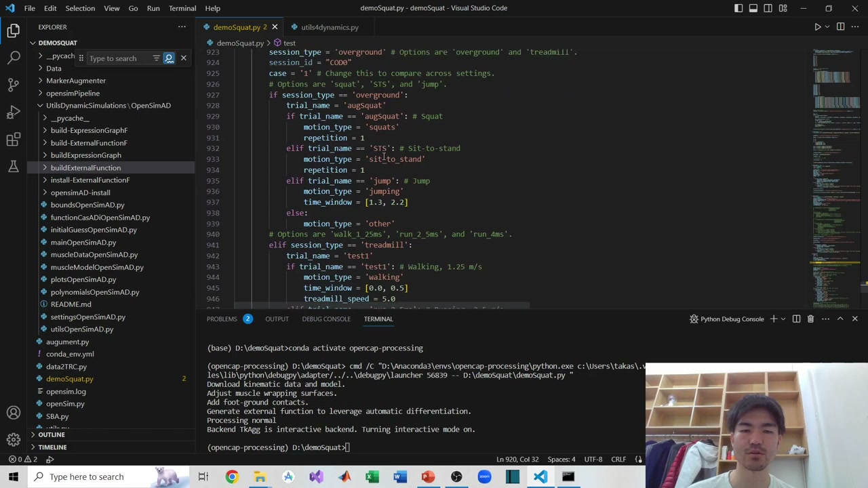The height and width of the screenshot is (488, 868).
Task: Click errors and warnings status bar indicator
Action: (x=24, y=460)
